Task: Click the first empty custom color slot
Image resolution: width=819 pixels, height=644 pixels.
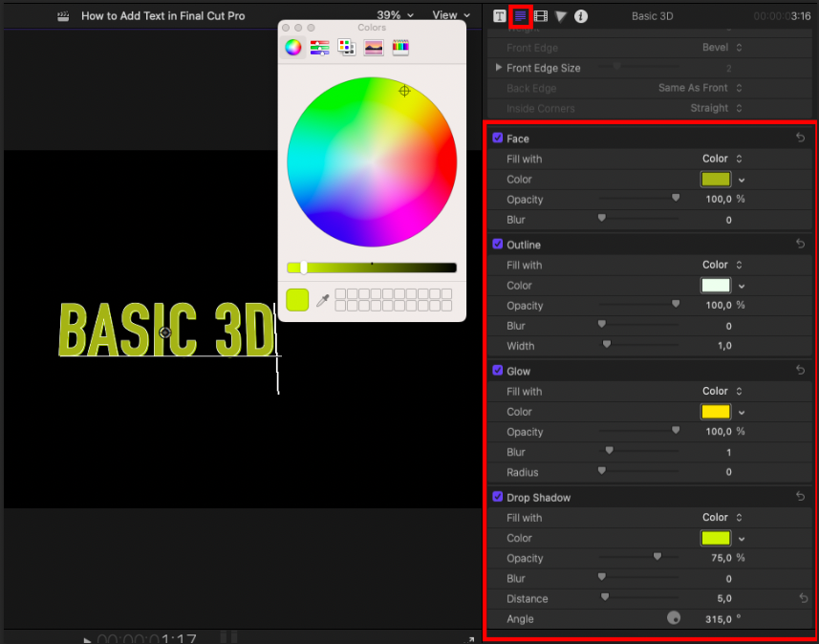Action: pyautogui.click(x=340, y=294)
